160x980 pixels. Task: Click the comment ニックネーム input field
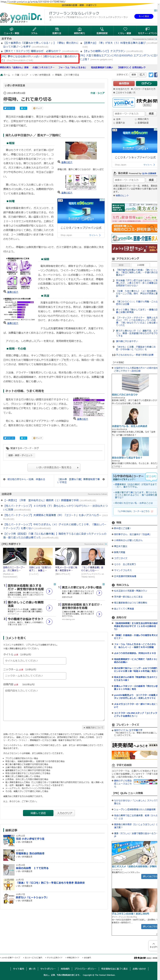(x=35, y=676)
